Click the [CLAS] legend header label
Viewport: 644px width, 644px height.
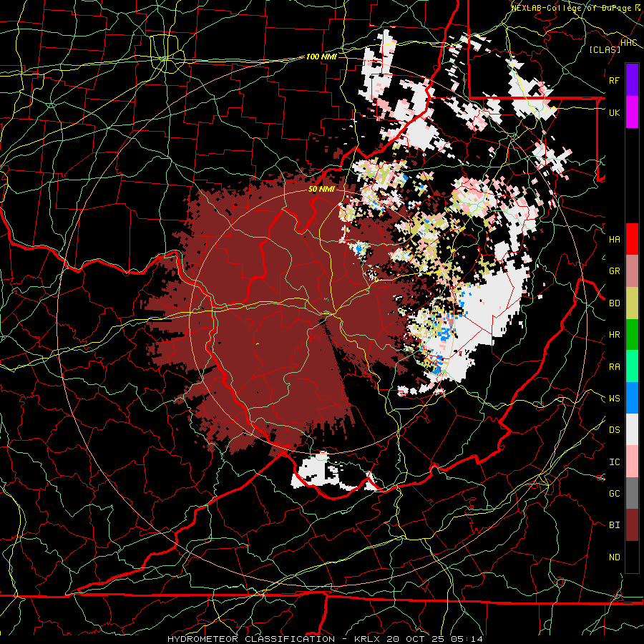coord(605,49)
